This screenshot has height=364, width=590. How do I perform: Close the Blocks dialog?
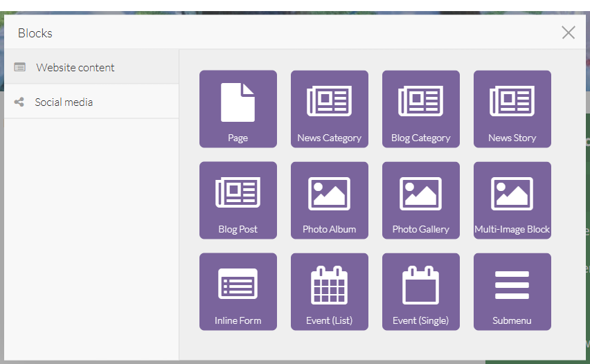(x=568, y=33)
